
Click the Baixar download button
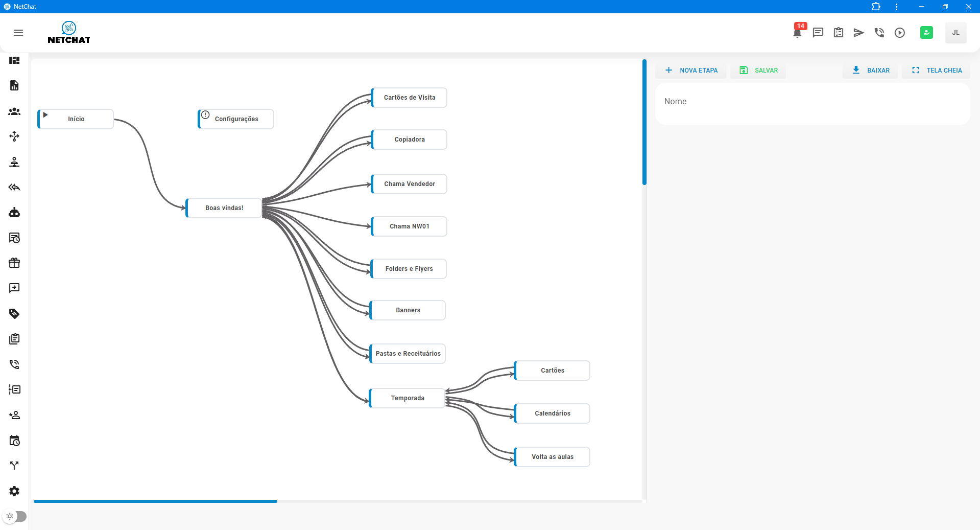(871, 71)
